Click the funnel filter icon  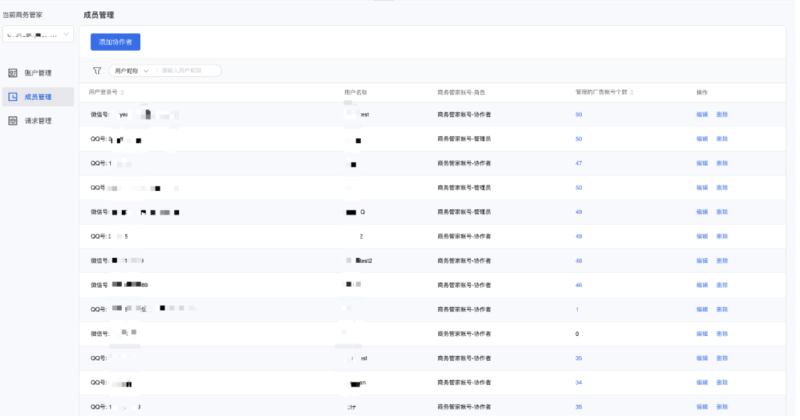tap(97, 71)
